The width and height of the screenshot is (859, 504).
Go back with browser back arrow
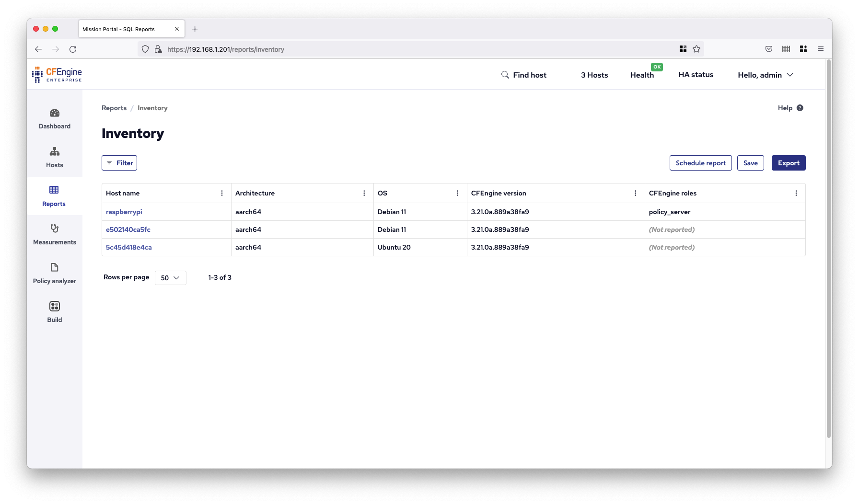click(x=38, y=49)
